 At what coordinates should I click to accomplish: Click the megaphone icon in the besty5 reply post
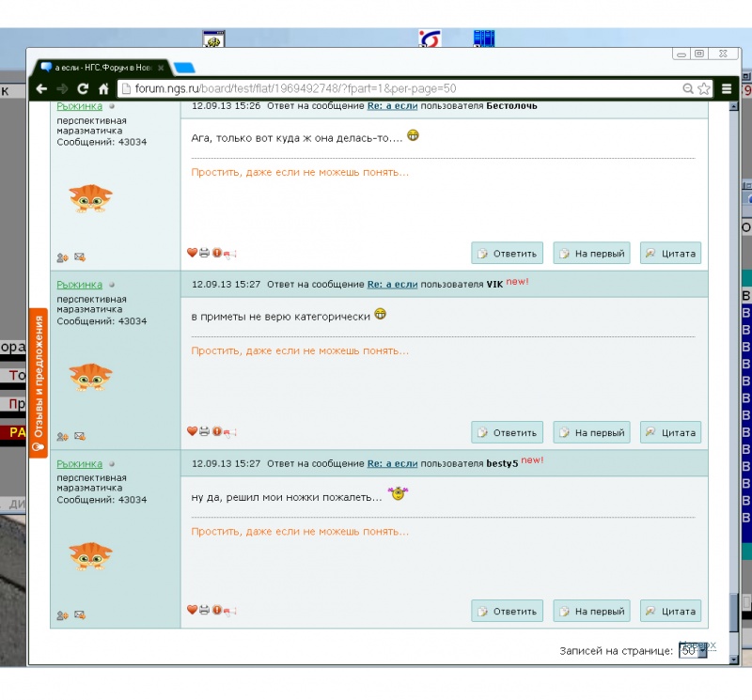229,611
